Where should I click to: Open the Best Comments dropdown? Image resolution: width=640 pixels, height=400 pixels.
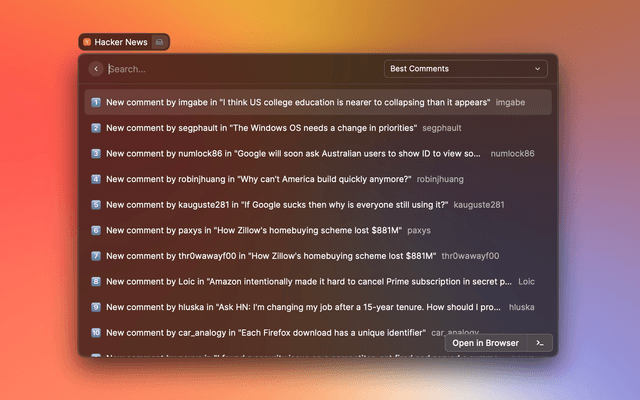point(465,69)
